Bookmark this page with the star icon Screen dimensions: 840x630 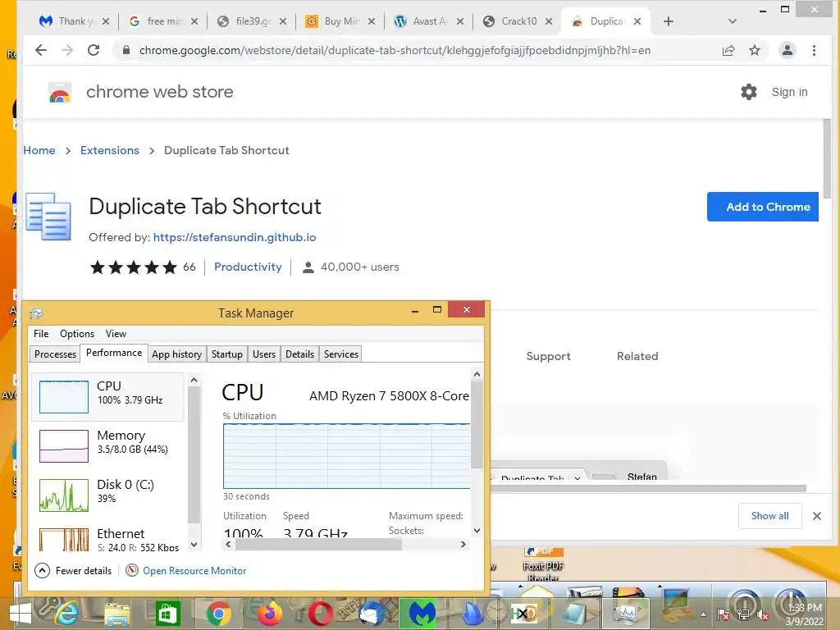[x=755, y=50]
